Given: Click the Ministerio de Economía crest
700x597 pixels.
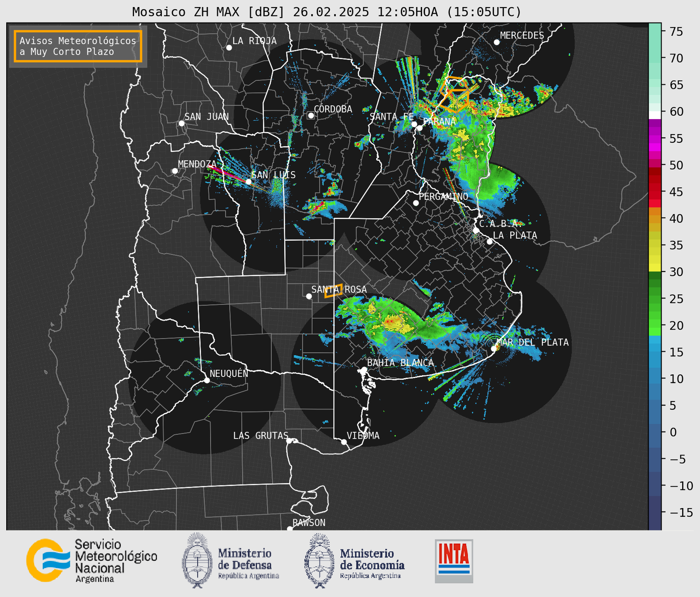Looking at the screenshot, I should coord(320,560).
